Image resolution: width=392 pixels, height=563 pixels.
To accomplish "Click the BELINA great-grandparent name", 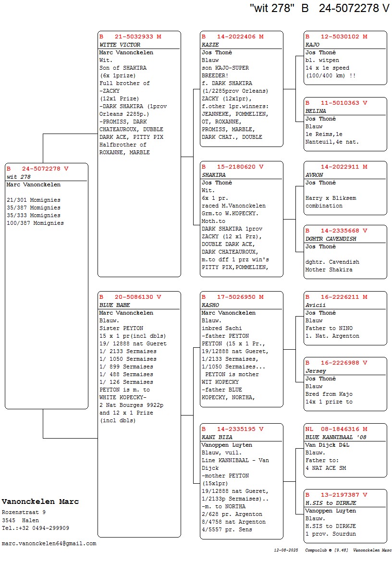I will click(x=316, y=111).
